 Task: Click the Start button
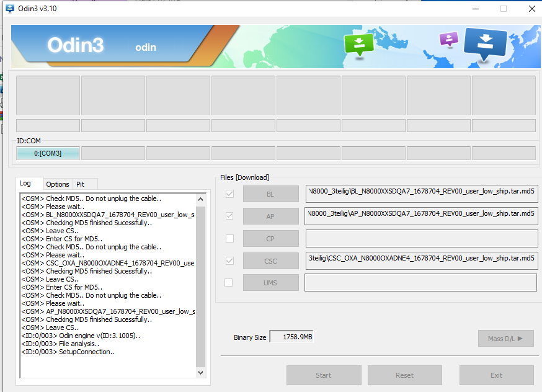pos(324,375)
